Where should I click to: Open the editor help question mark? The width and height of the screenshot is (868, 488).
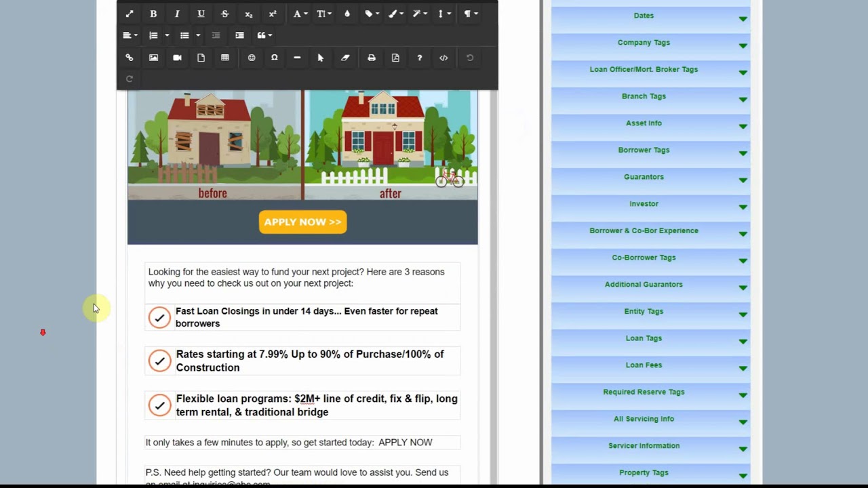coord(420,58)
